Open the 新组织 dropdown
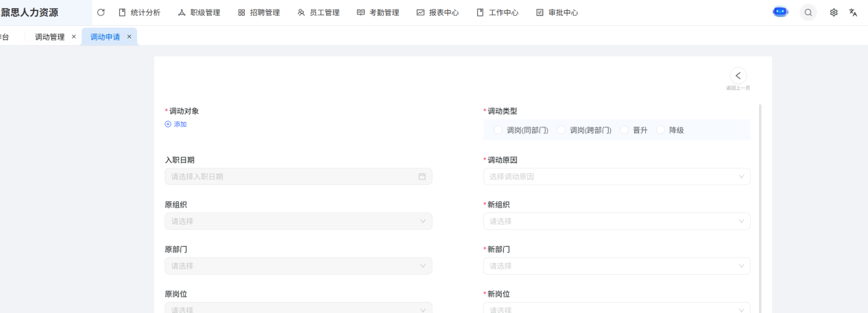The height and width of the screenshot is (313, 868). [x=616, y=221]
